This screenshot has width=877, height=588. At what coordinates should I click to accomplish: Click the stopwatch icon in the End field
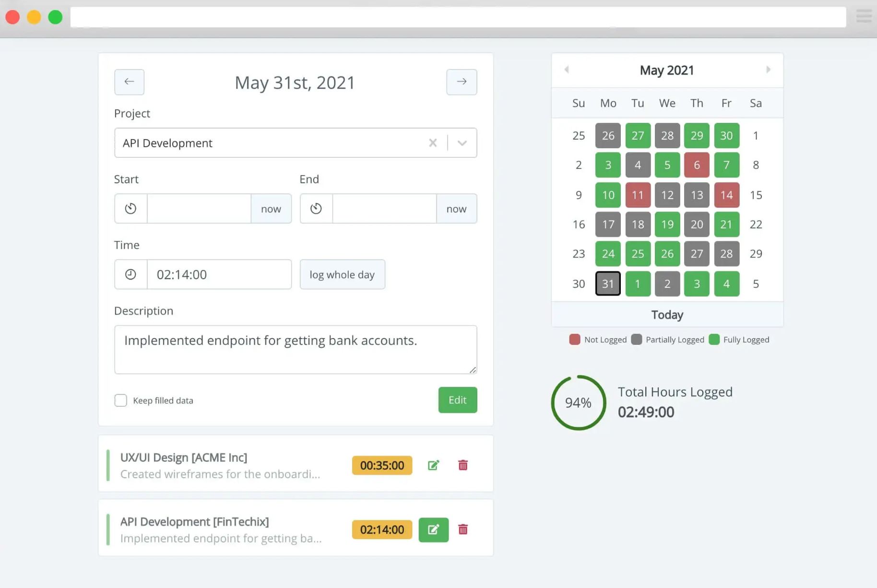315,208
